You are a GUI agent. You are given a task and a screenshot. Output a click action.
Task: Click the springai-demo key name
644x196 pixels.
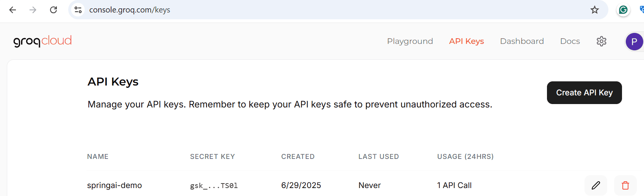114,185
